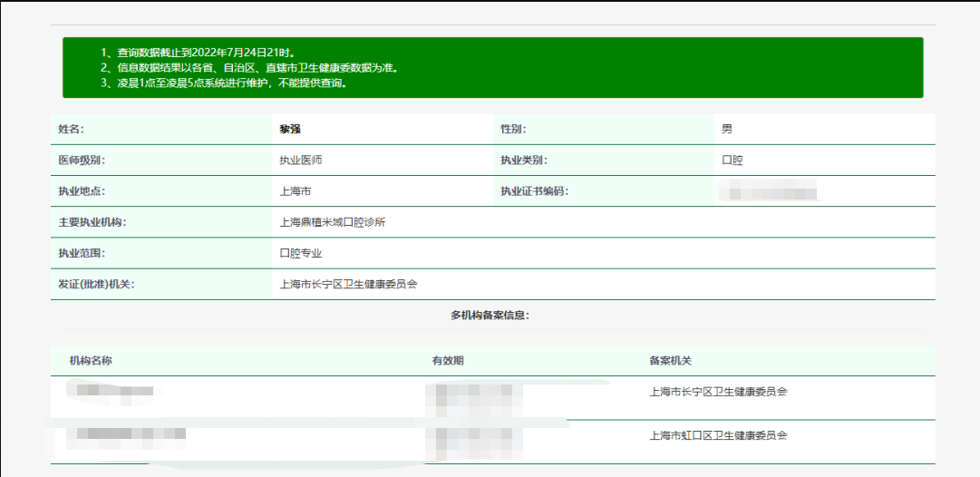Click the 多机构备案信息 heading
Viewport: 980px width, 477px height.
pos(490,315)
